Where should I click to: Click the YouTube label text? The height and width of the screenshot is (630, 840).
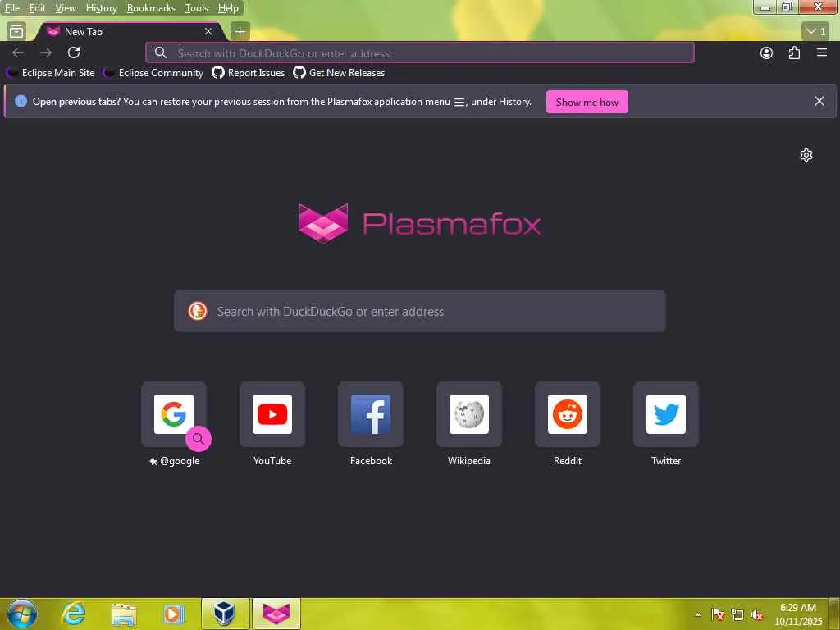tap(272, 461)
